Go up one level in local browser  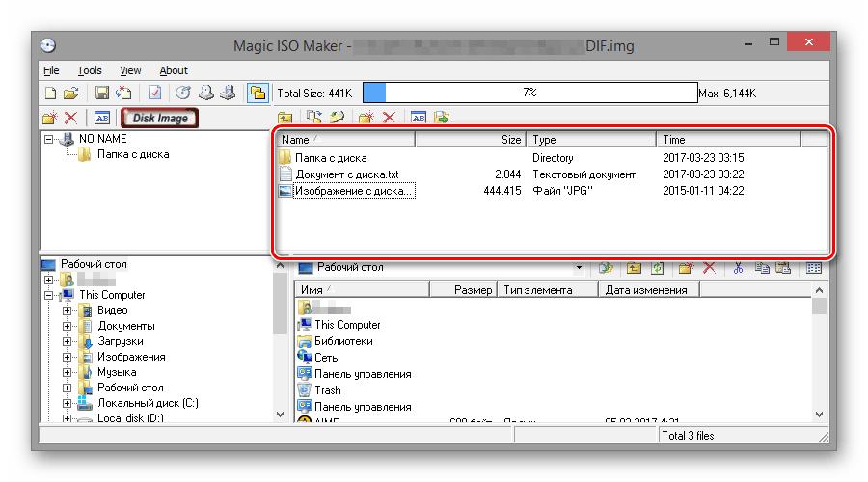634,268
